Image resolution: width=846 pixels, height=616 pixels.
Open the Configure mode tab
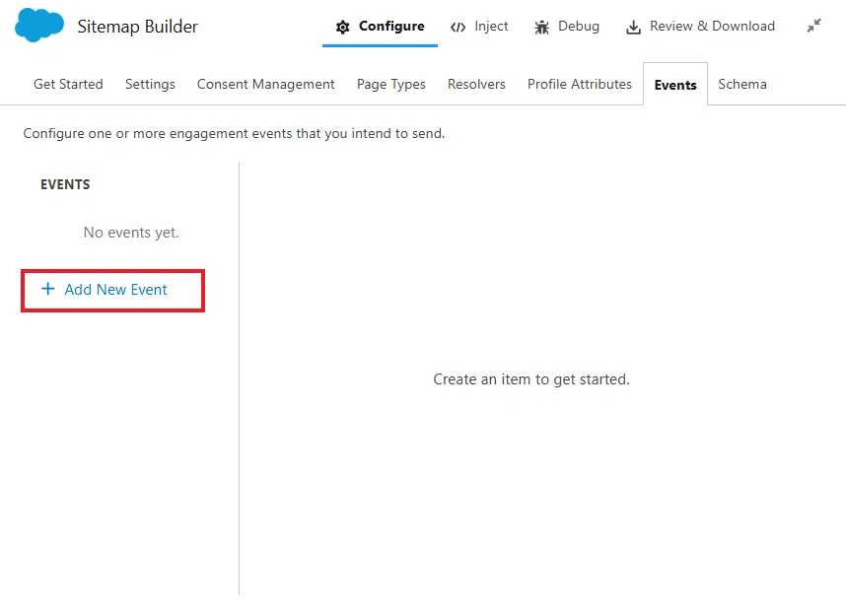[x=380, y=26]
